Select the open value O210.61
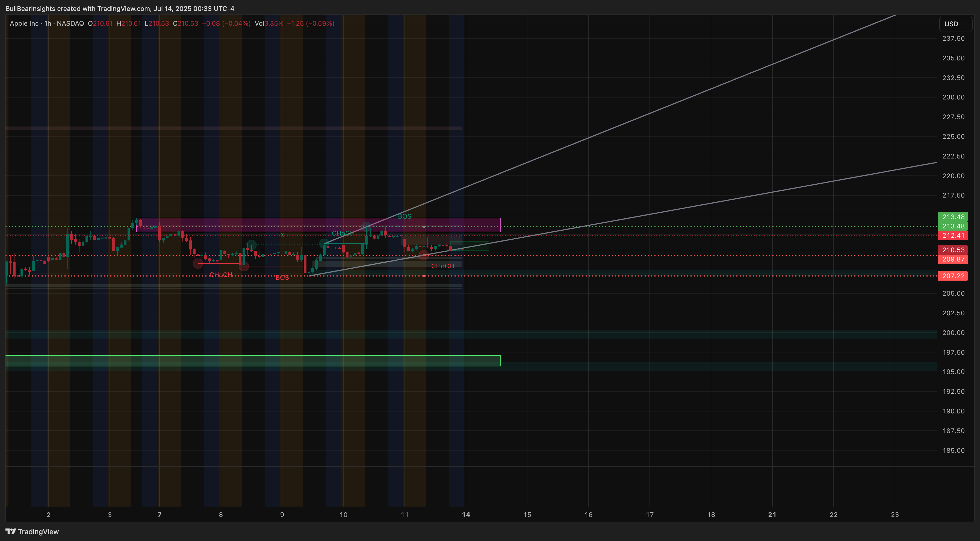 click(x=100, y=23)
